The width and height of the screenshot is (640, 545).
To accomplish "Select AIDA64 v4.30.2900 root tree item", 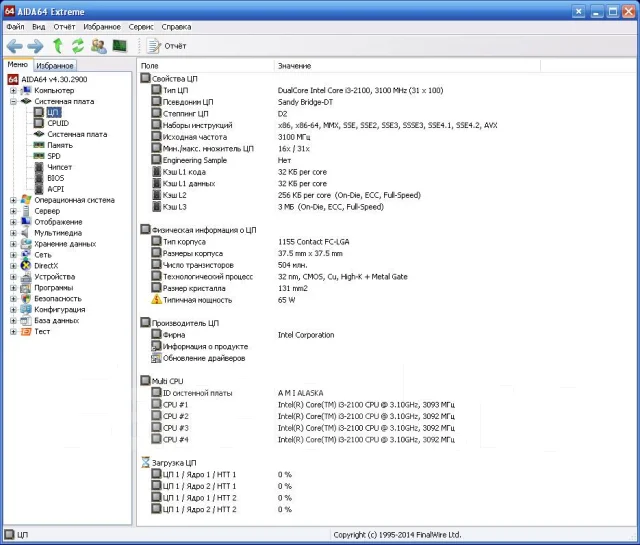I will (54, 79).
